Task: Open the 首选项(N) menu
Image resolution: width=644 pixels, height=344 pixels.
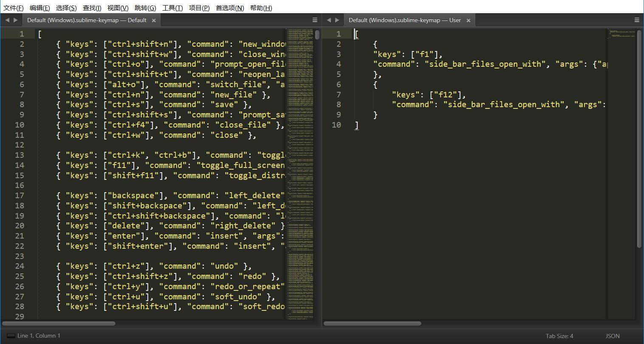Action: [x=230, y=8]
